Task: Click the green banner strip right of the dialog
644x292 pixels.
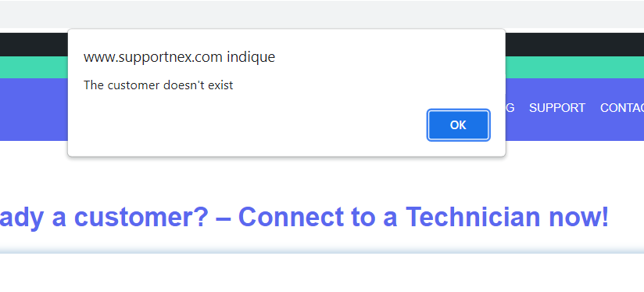Action: click(574, 67)
